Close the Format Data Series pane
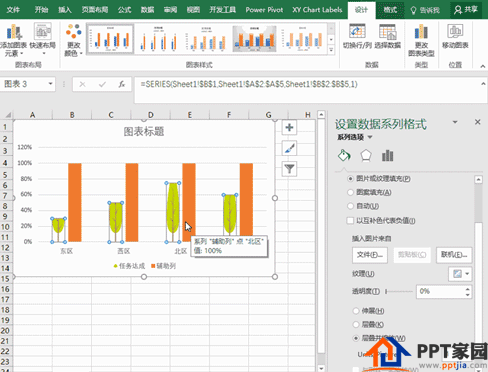Viewport: 488px width, 372px height. 477,122
